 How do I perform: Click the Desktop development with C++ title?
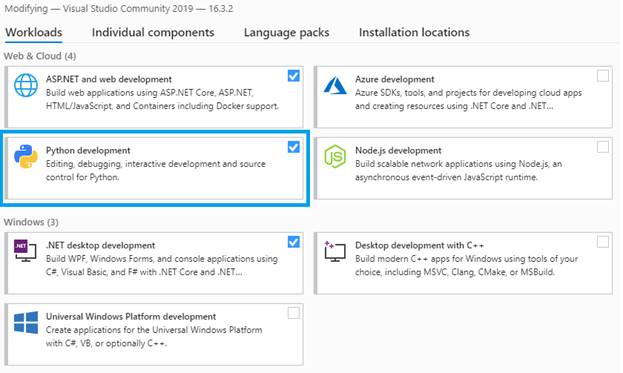[420, 245]
